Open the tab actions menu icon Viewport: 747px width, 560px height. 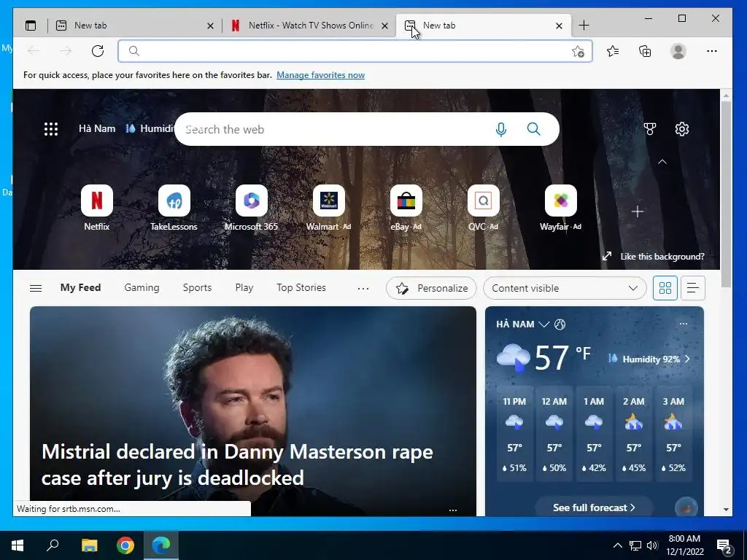(31, 26)
